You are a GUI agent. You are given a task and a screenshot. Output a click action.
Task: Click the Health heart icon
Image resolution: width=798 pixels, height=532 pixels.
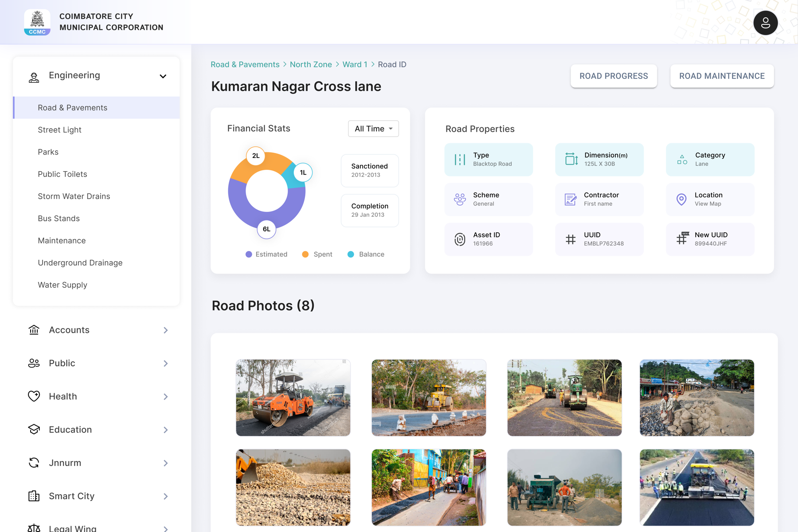(x=34, y=396)
